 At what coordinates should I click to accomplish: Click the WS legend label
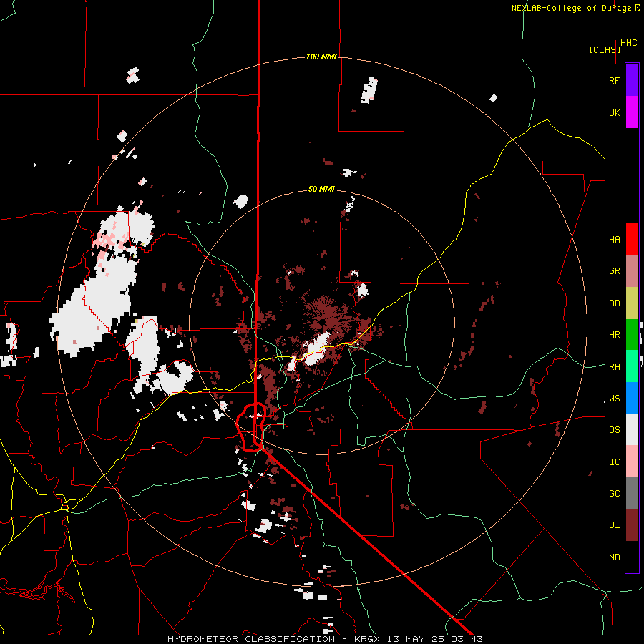click(x=615, y=399)
